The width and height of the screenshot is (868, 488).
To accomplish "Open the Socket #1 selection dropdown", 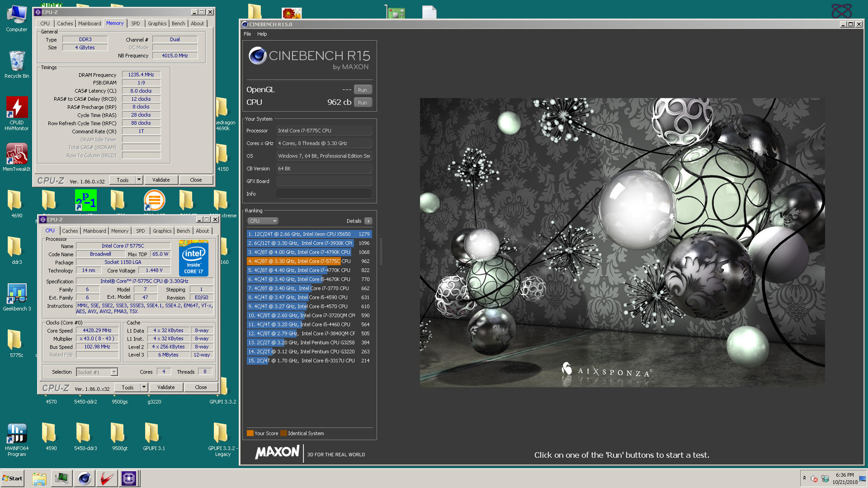I will tap(114, 372).
